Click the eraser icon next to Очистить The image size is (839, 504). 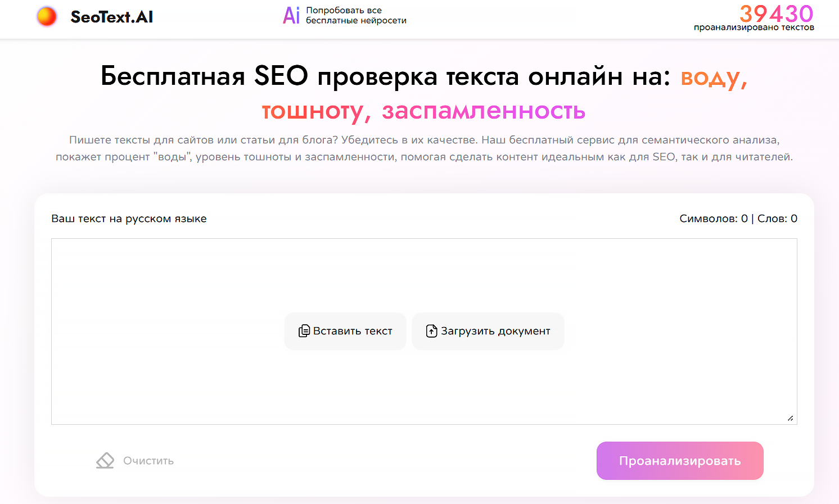pos(105,460)
